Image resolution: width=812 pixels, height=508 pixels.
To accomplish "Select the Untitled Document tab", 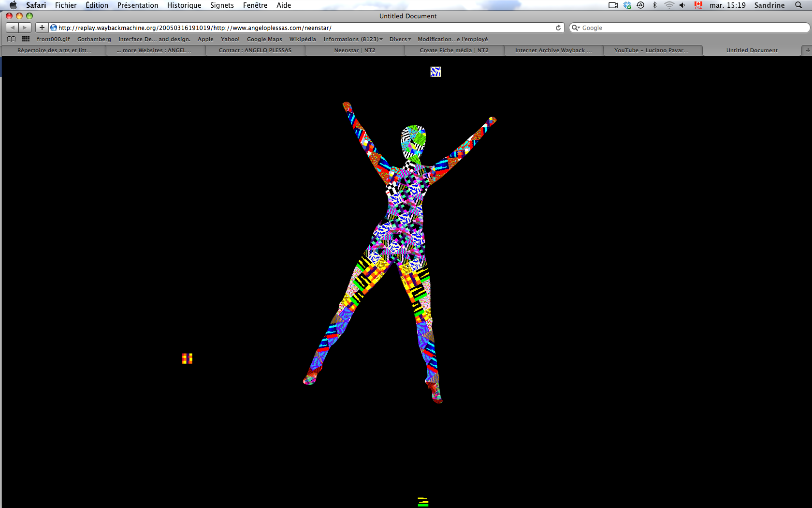I will tap(752, 50).
